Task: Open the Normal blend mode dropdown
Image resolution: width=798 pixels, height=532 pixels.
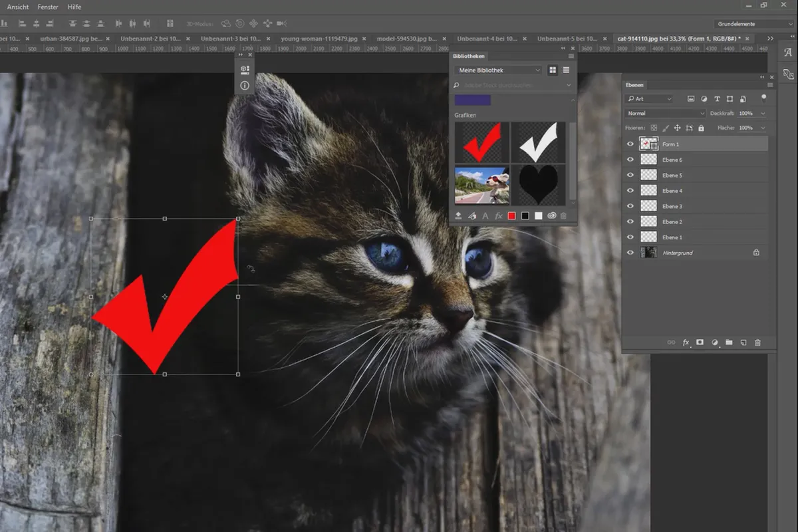Action: pos(665,114)
